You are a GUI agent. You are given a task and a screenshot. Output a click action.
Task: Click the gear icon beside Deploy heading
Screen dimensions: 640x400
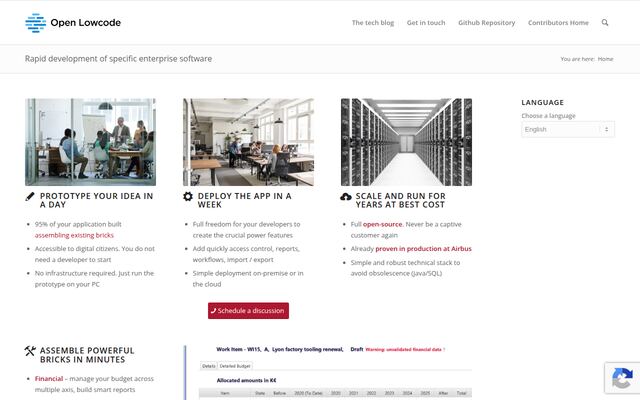(188, 196)
